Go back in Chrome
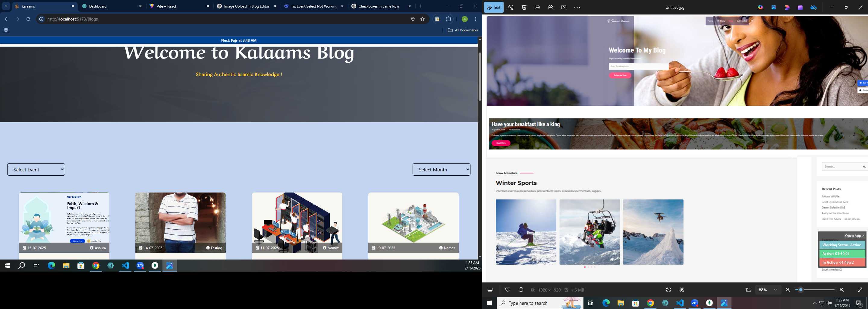 pyautogui.click(x=6, y=19)
